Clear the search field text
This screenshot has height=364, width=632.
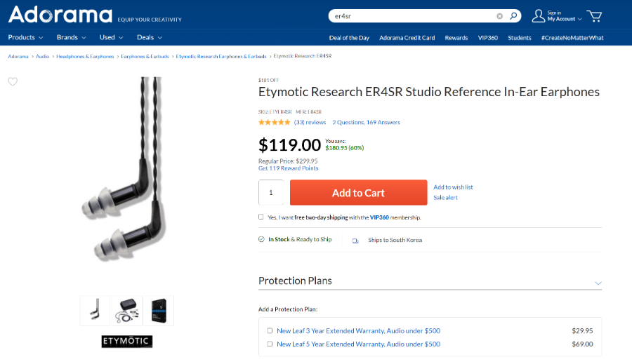[x=499, y=16]
